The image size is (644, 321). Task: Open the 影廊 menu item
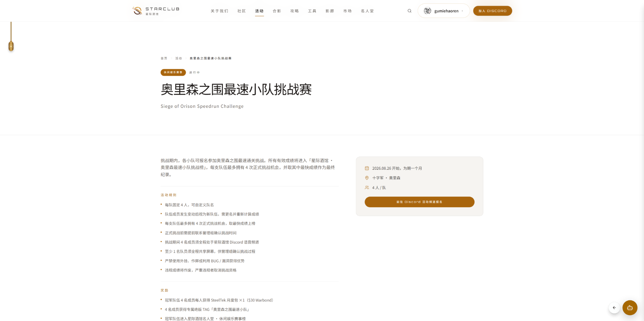coord(330,11)
